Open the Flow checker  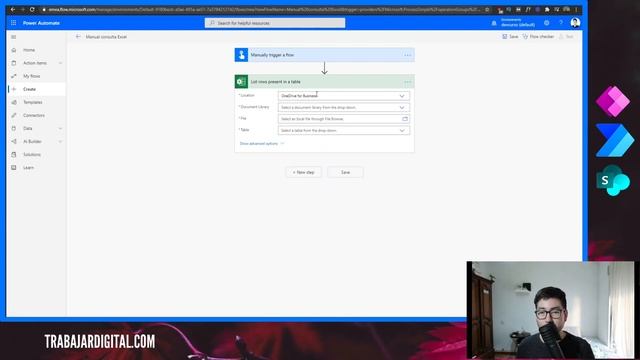pyautogui.click(x=538, y=37)
